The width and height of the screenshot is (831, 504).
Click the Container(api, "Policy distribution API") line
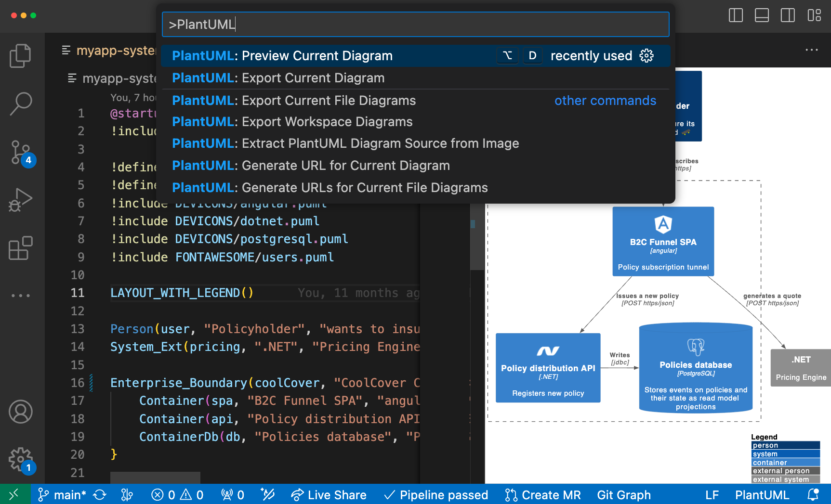279,419
